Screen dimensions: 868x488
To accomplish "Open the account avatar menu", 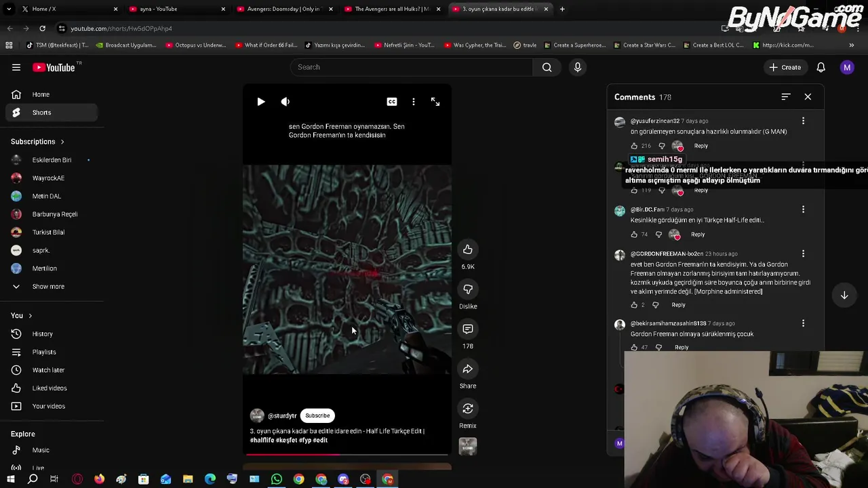I will pyautogui.click(x=847, y=67).
